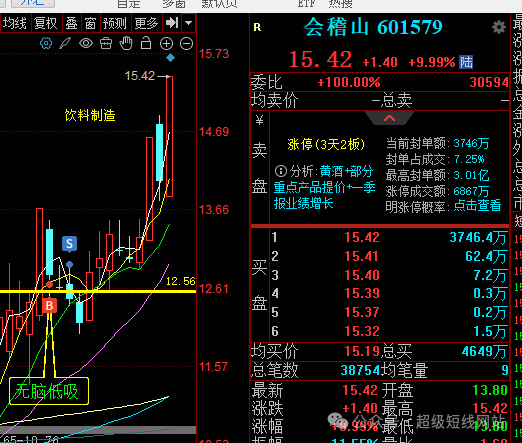Select the hand pan tool
Screen dimensions: 522x443
(x=126, y=43)
